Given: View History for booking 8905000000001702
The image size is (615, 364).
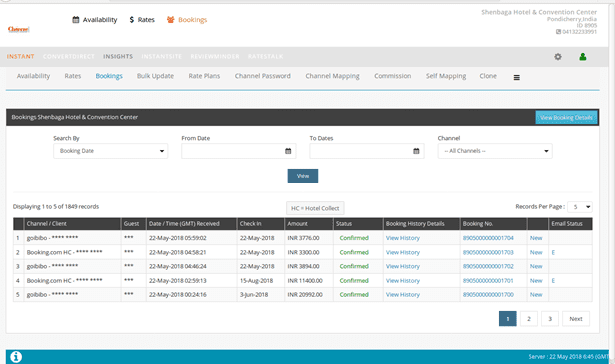Looking at the screenshot, I should (403, 266).
